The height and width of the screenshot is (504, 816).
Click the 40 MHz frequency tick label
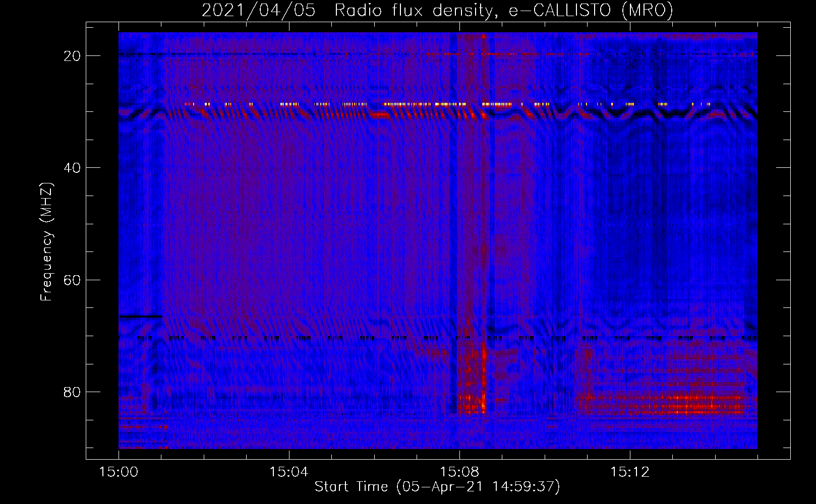[x=72, y=168]
